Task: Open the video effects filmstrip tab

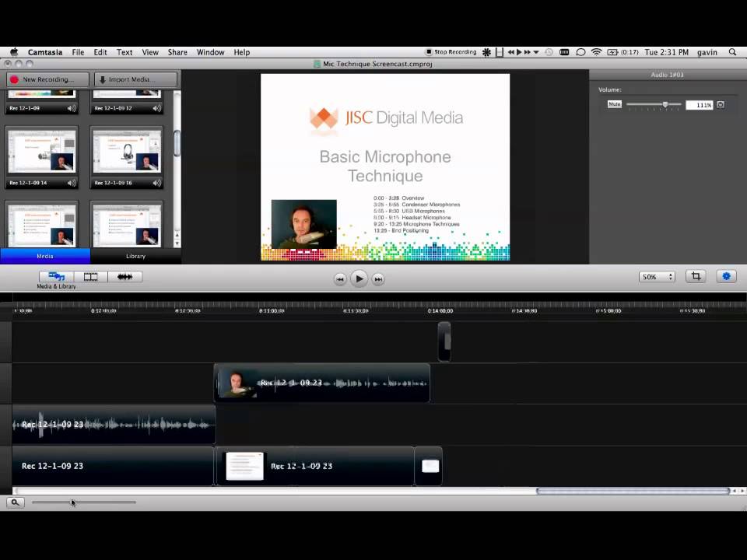Action: click(90, 277)
